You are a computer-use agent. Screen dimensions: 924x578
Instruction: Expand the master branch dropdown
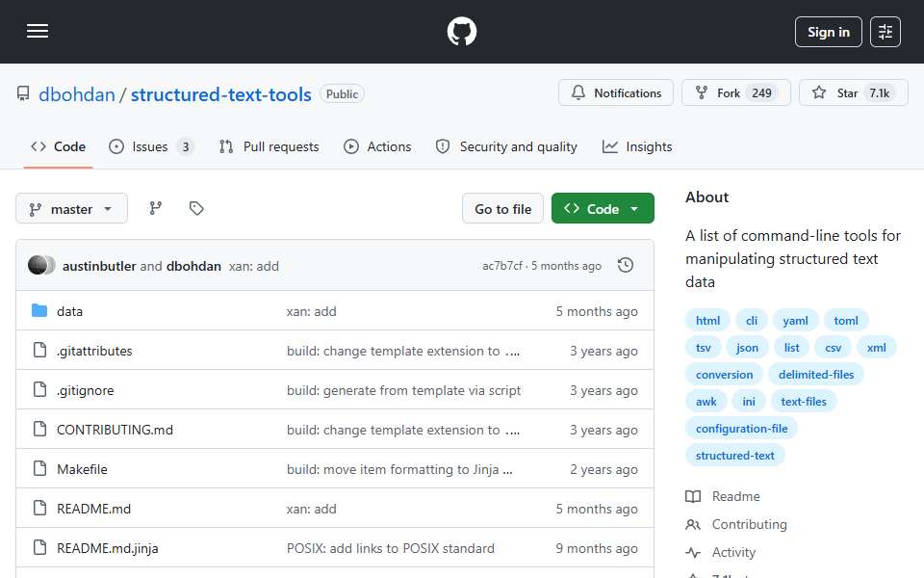(x=71, y=209)
